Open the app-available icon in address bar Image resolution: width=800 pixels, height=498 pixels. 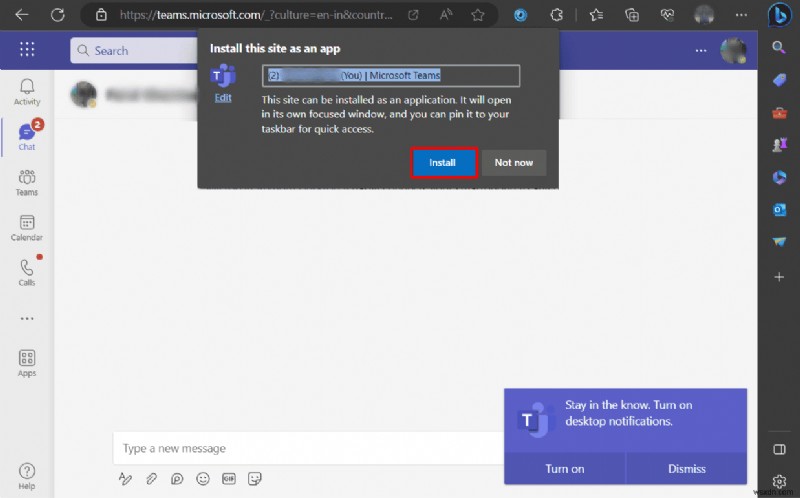point(413,15)
